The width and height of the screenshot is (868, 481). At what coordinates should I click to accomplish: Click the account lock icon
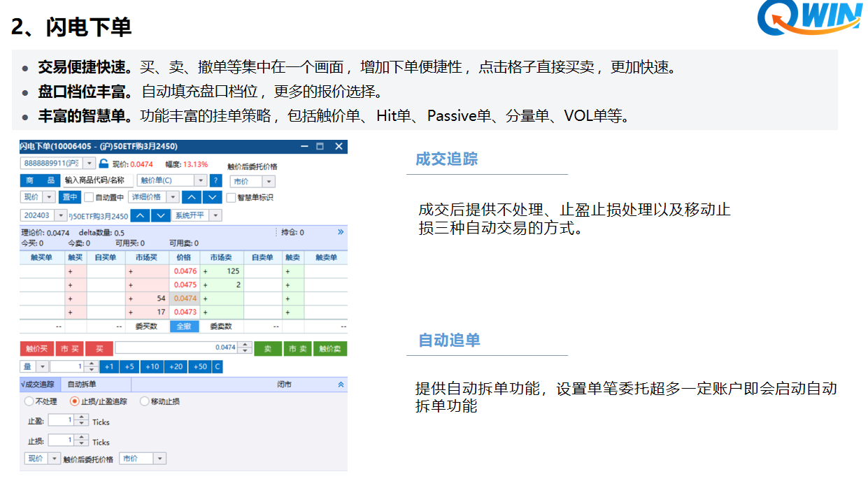click(x=105, y=162)
